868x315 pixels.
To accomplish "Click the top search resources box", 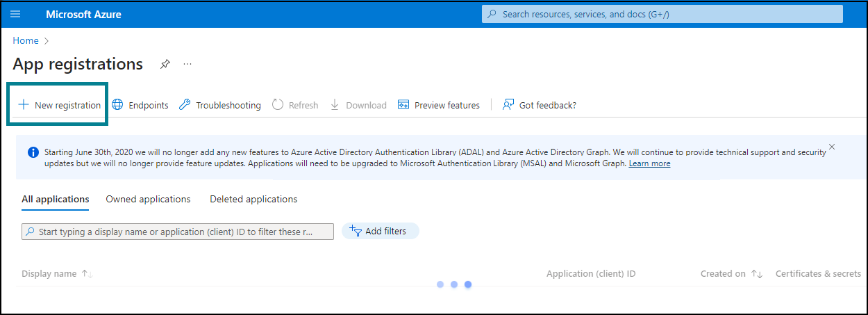I will tap(662, 14).
